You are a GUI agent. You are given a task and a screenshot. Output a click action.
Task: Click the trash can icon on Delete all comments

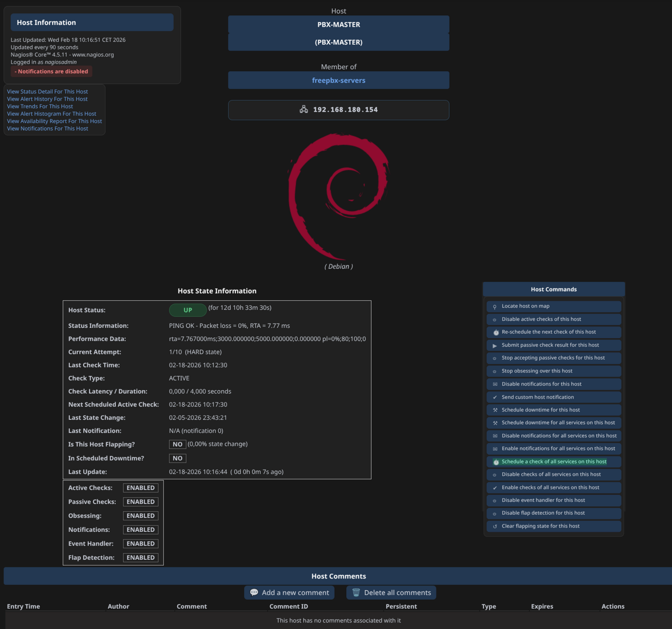click(356, 592)
